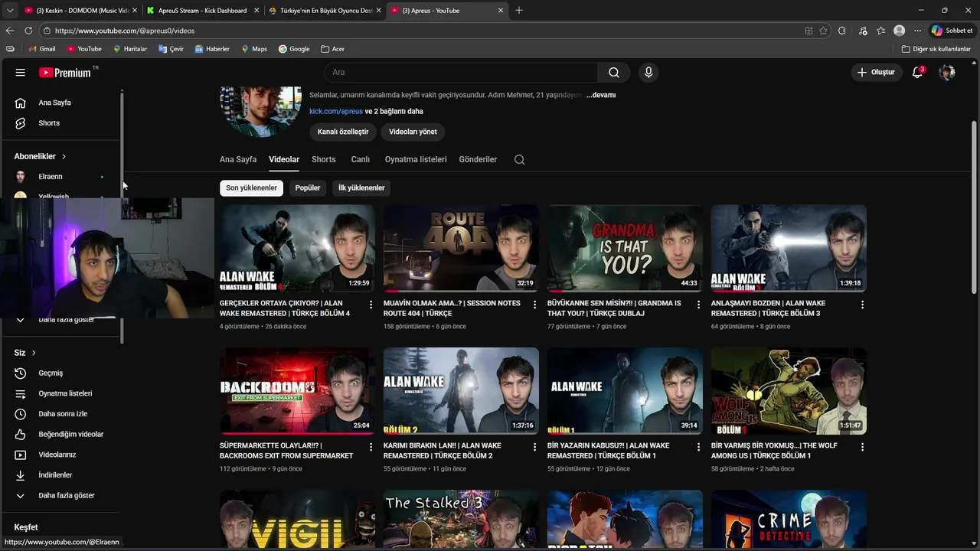Open Backrooms Exit From Supermarket thumbnail

[x=297, y=391]
